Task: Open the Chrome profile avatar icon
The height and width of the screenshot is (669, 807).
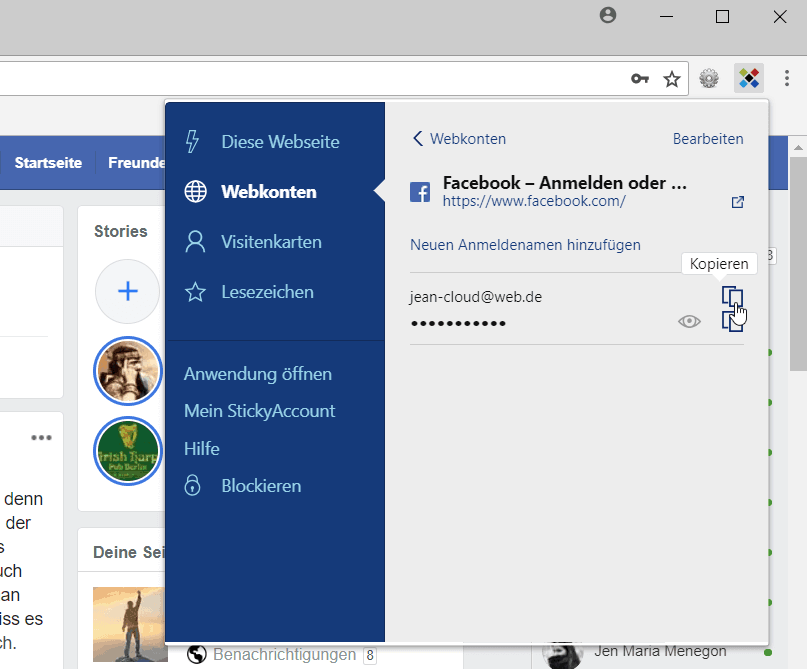Action: pyautogui.click(x=608, y=15)
